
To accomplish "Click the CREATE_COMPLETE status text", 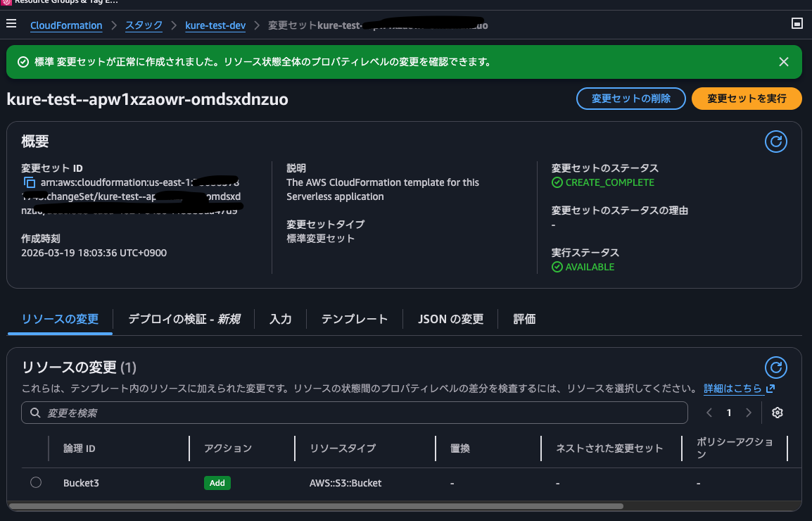I will tap(609, 182).
